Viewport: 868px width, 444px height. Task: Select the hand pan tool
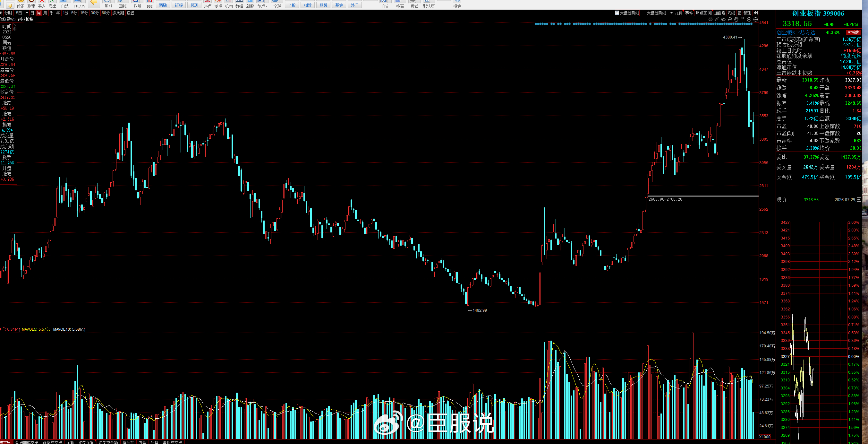coord(736,20)
